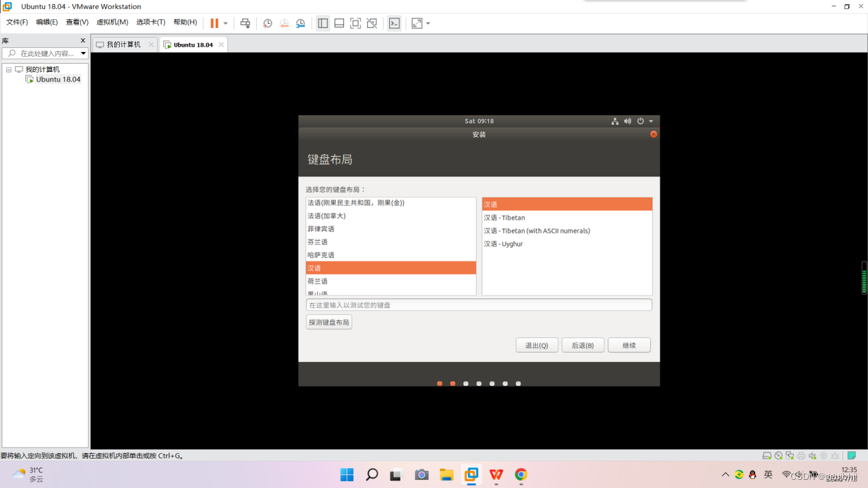Viewport: 868px width, 488px height.
Task: Open the 帮助(H) menu
Action: coord(185,23)
